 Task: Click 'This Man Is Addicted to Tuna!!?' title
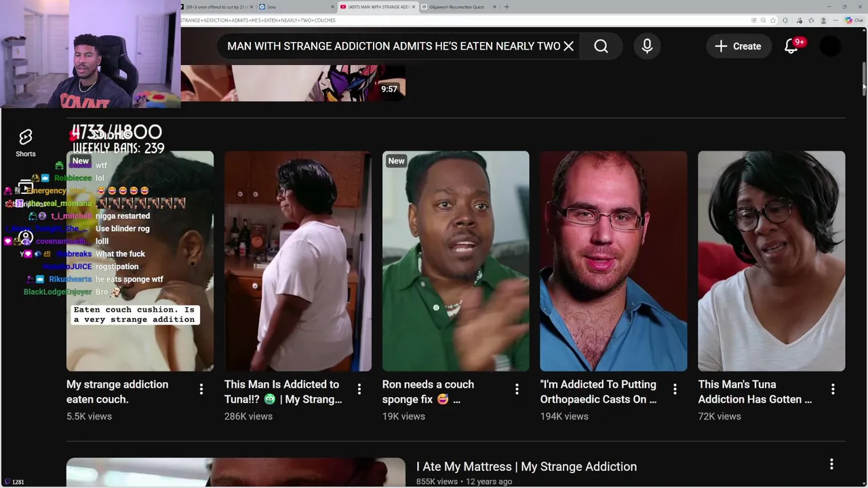(283, 392)
